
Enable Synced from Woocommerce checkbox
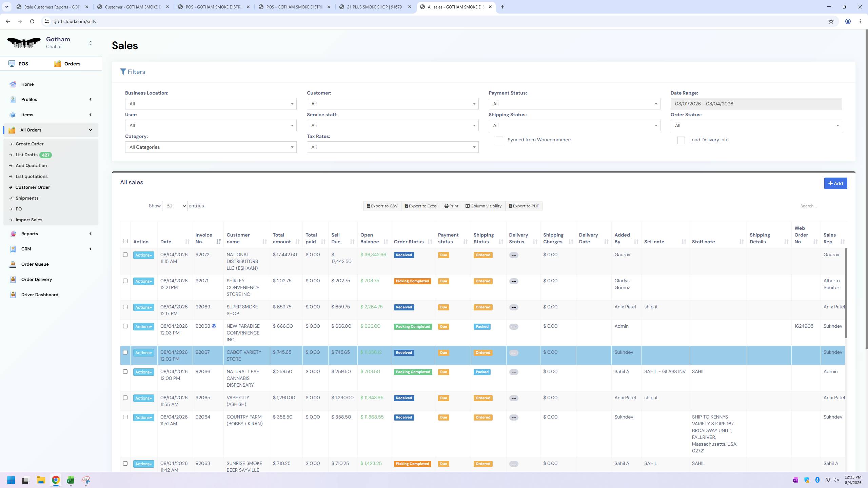(x=499, y=140)
